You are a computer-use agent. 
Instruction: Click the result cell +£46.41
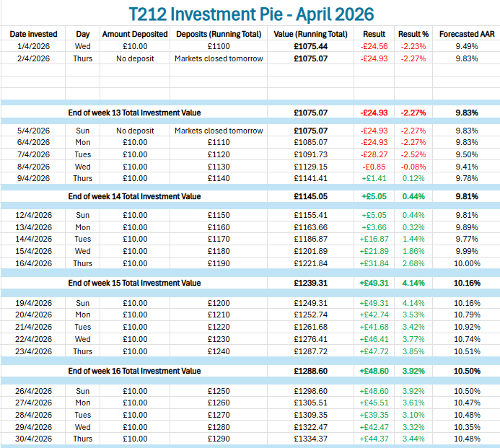[x=374, y=339]
